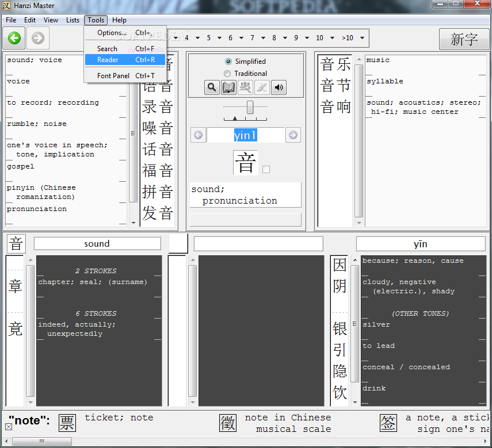Click the 徵 character tile in the bottom bar
The height and width of the screenshot is (448, 492).
(x=228, y=423)
